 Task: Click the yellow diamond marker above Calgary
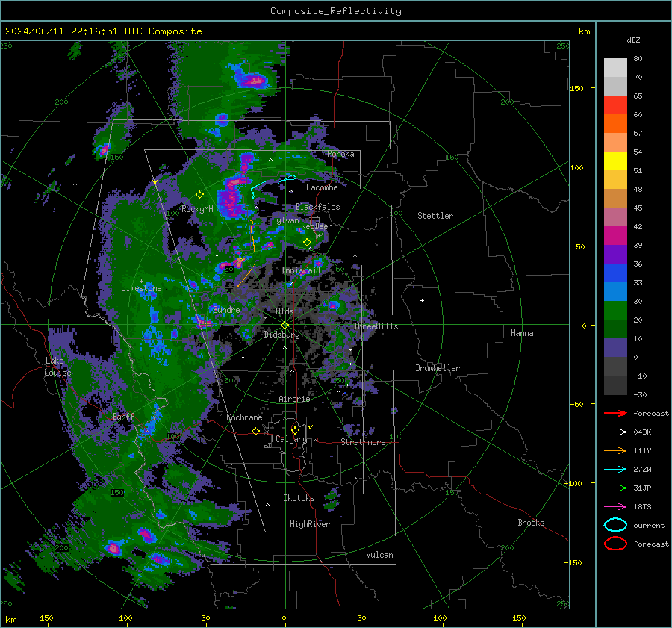point(295,430)
